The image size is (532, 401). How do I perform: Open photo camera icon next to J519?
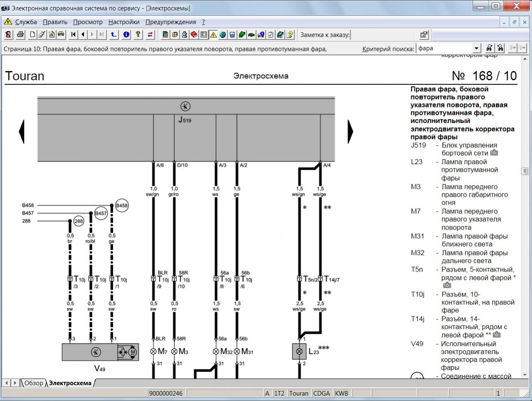(x=494, y=153)
